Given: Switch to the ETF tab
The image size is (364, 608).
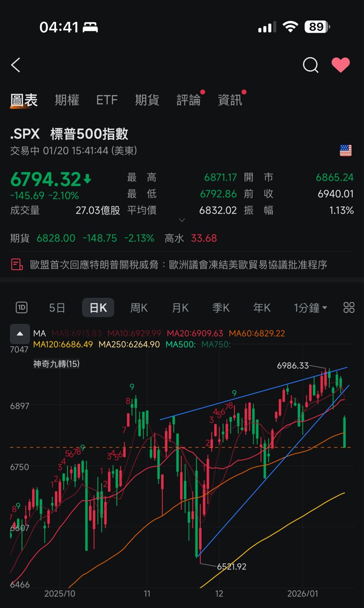Looking at the screenshot, I should (107, 100).
